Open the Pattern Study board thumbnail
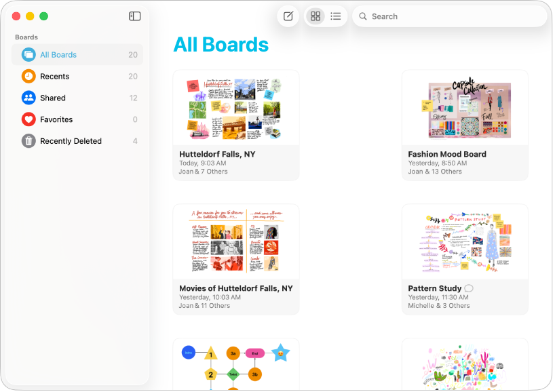 point(465,243)
